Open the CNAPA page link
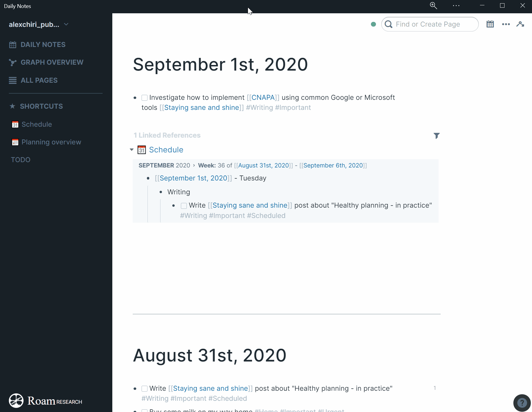 pyautogui.click(x=263, y=97)
